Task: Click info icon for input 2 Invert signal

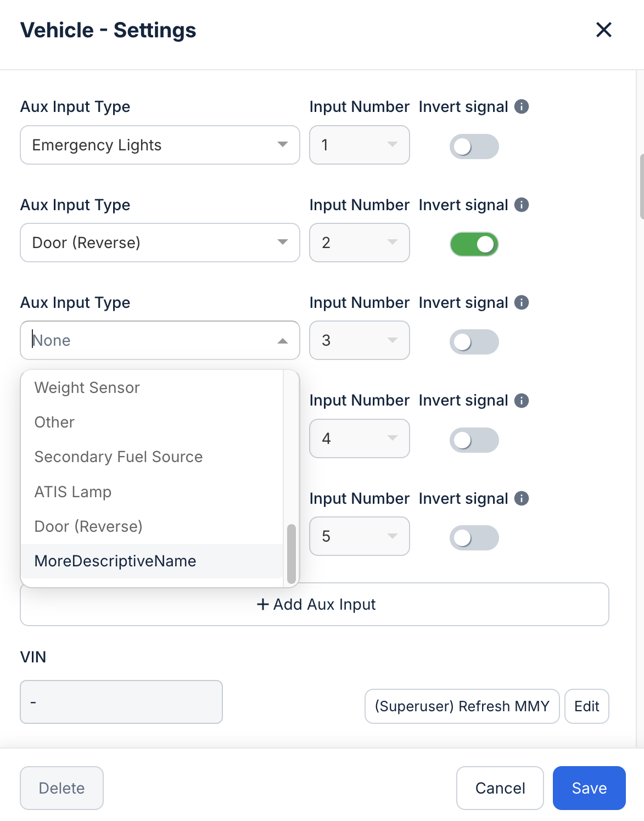Action: [522, 205]
